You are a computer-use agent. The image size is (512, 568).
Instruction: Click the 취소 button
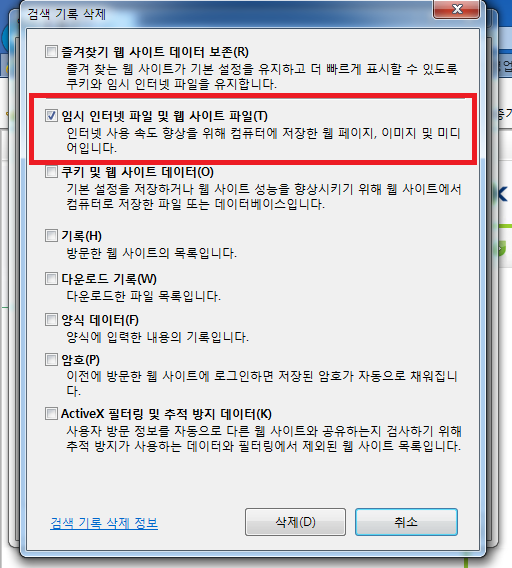tap(406, 522)
